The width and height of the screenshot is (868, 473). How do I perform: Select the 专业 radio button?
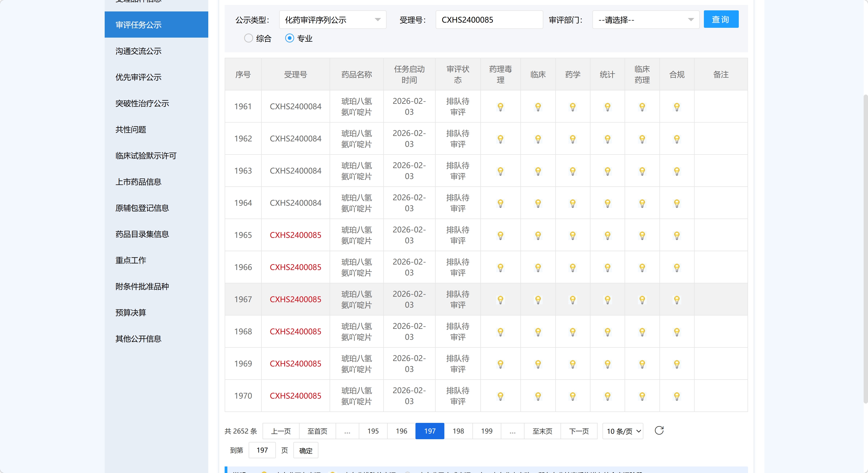290,38
